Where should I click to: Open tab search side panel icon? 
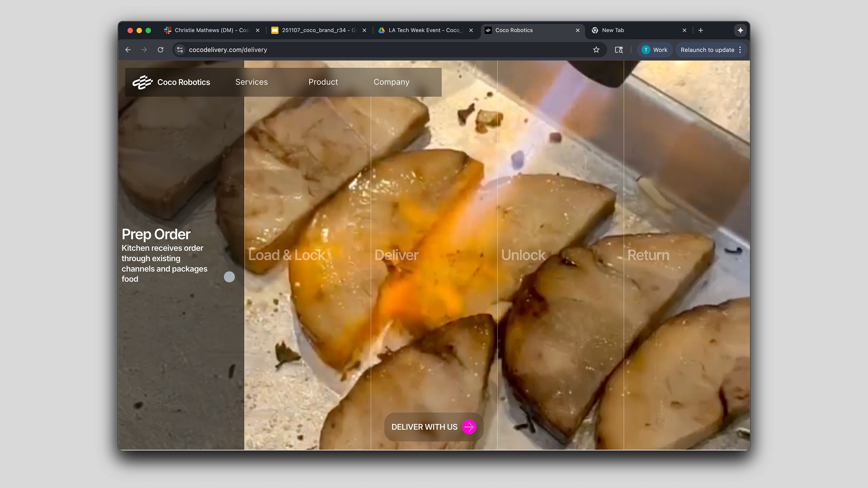(619, 50)
